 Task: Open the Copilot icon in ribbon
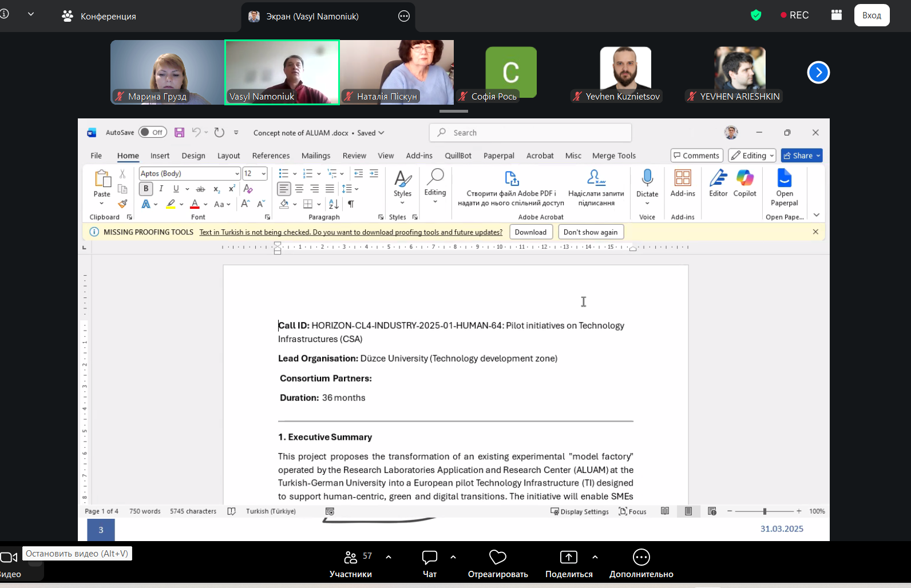click(x=744, y=178)
